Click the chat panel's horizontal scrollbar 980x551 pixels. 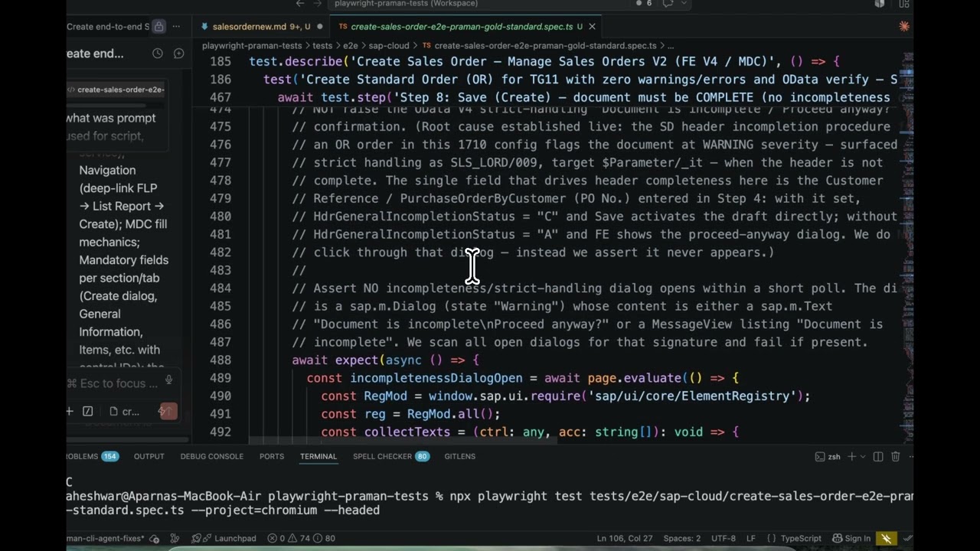pyautogui.click(x=127, y=440)
